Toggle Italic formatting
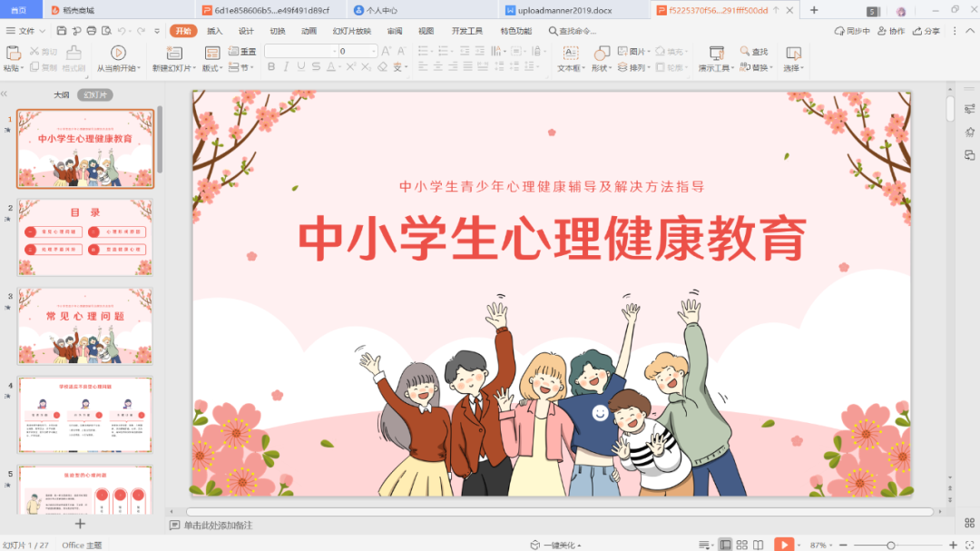 click(286, 67)
